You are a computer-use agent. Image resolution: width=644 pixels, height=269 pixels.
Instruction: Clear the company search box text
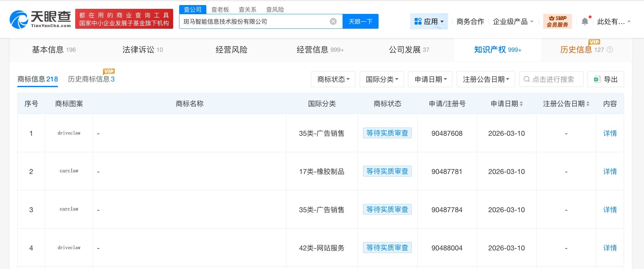(x=333, y=21)
